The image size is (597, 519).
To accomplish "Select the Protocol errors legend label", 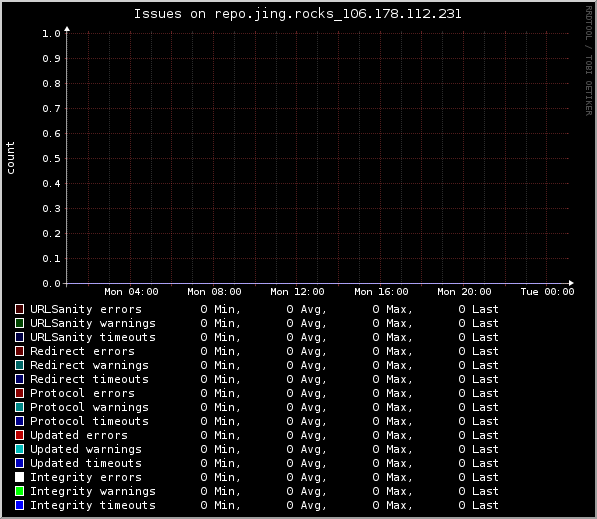I will point(82,393).
